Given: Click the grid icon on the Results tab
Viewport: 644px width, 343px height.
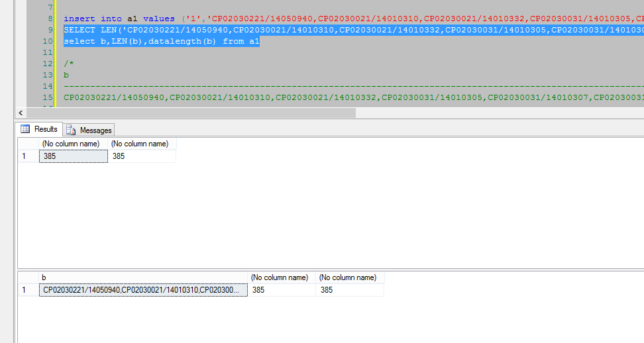Looking at the screenshot, I should coord(26,129).
